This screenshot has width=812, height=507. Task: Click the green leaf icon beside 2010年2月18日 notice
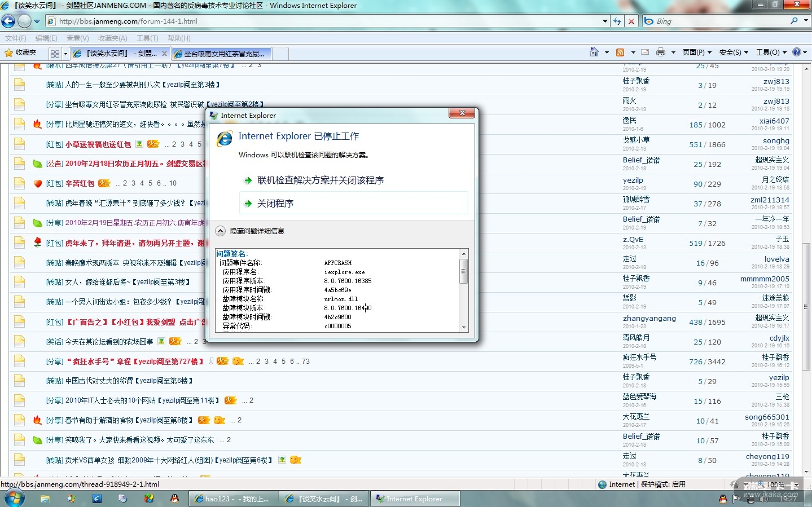tap(37, 164)
